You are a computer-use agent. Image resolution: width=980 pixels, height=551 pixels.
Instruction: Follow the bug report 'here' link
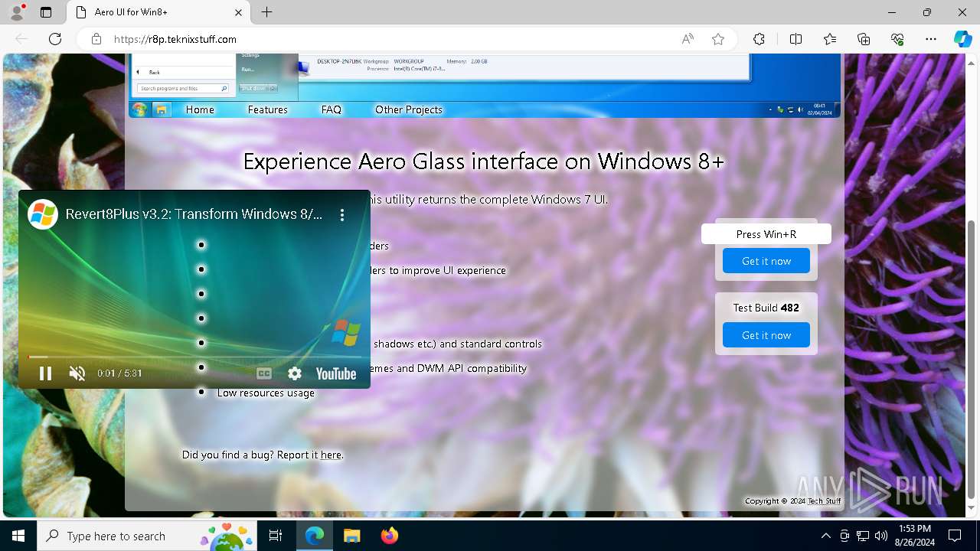click(331, 455)
